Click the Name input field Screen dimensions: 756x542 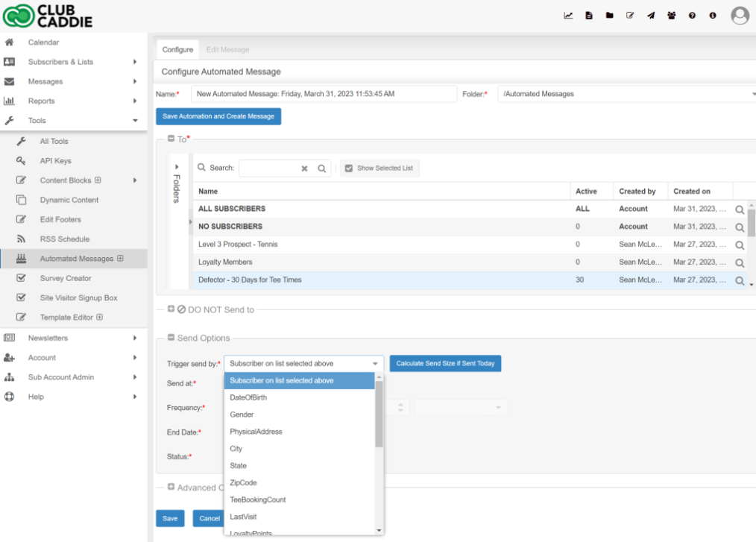tap(324, 94)
